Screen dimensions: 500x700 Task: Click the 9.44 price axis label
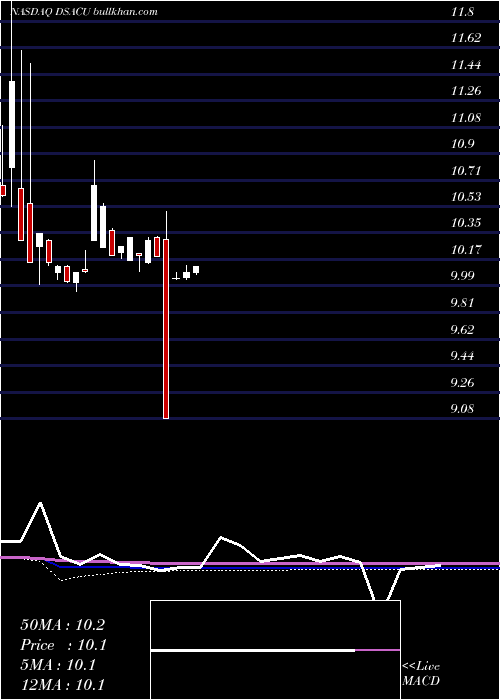462,356
